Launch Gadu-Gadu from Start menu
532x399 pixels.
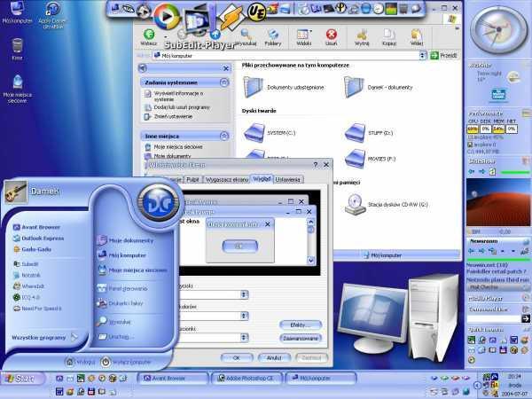coord(33,249)
